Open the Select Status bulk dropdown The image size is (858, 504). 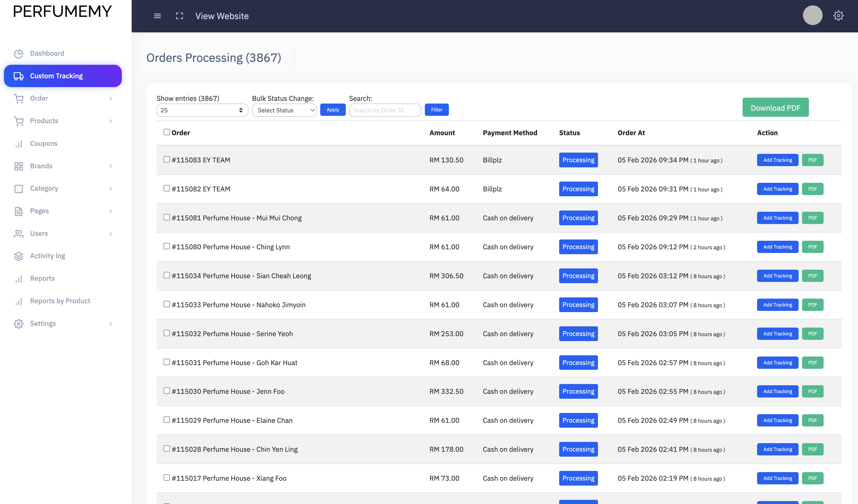[x=284, y=110]
